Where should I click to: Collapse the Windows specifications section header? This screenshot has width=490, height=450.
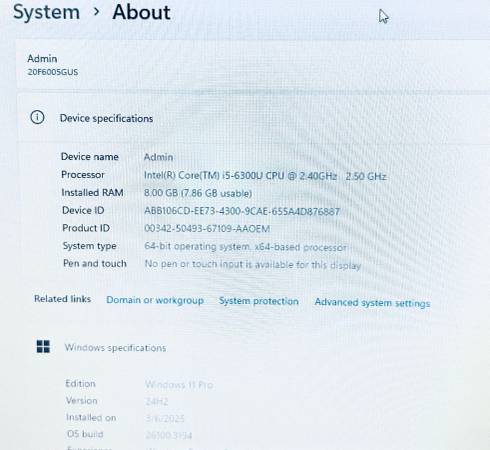(x=253, y=347)
